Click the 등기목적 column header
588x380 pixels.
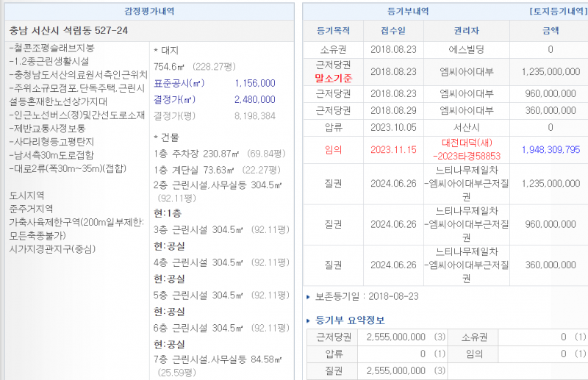[x=333, y=31]
